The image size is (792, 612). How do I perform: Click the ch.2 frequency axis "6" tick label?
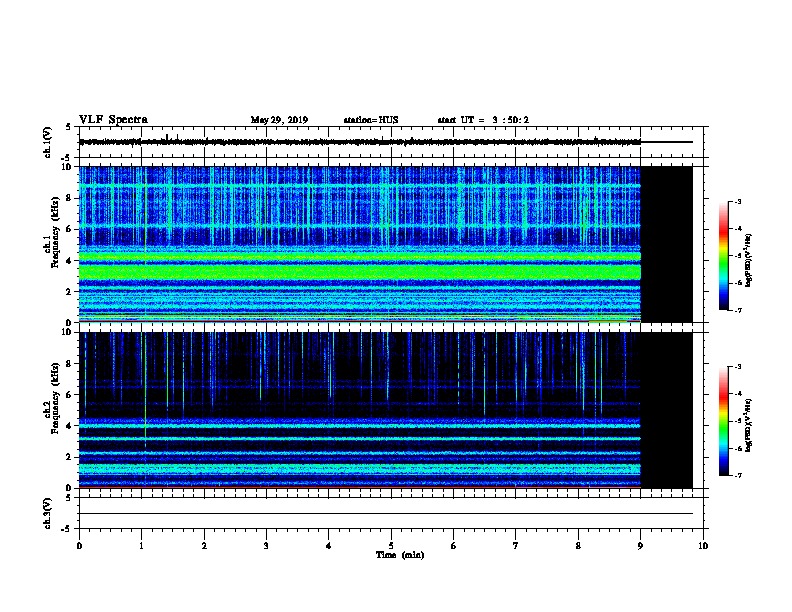(x=70, y=394)
